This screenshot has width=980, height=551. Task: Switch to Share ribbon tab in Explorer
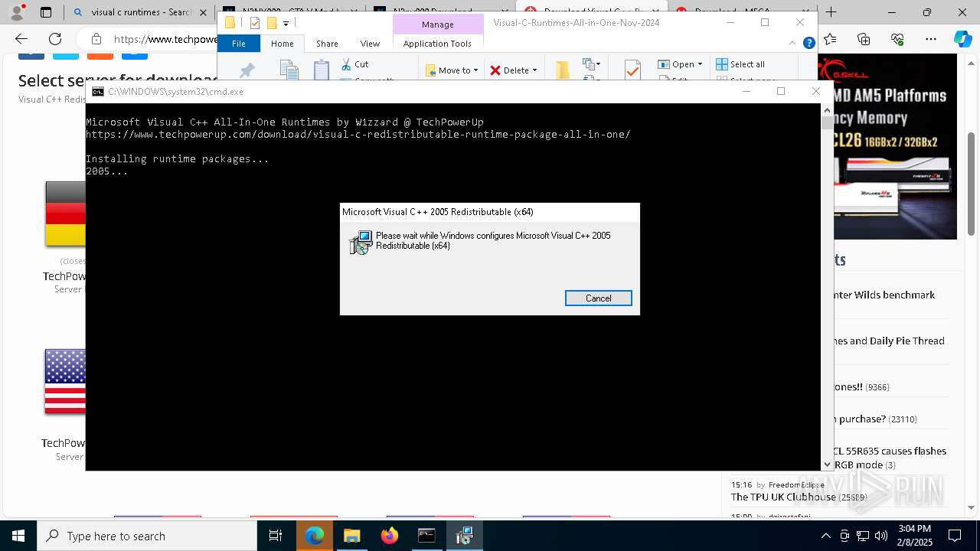pos(327,44)
